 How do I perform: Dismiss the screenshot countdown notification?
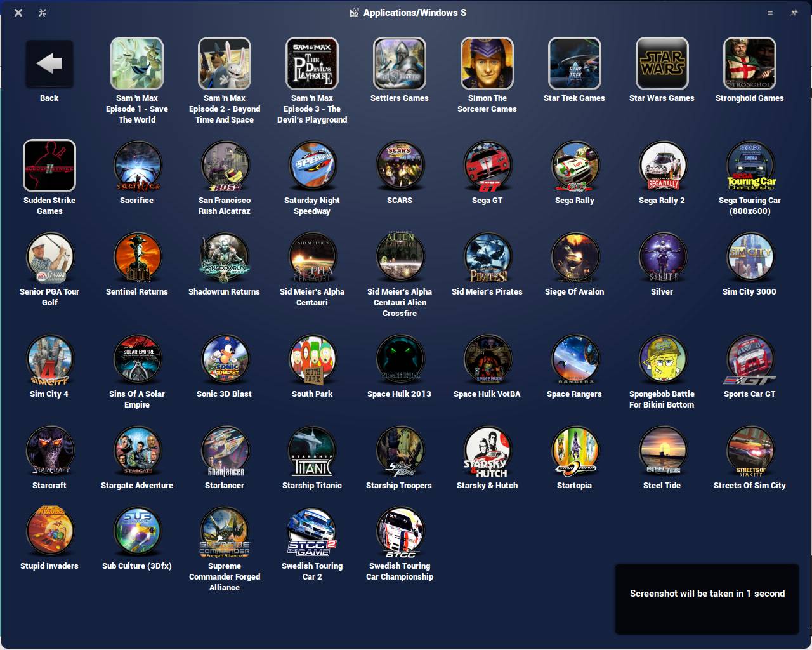[707, 599]
